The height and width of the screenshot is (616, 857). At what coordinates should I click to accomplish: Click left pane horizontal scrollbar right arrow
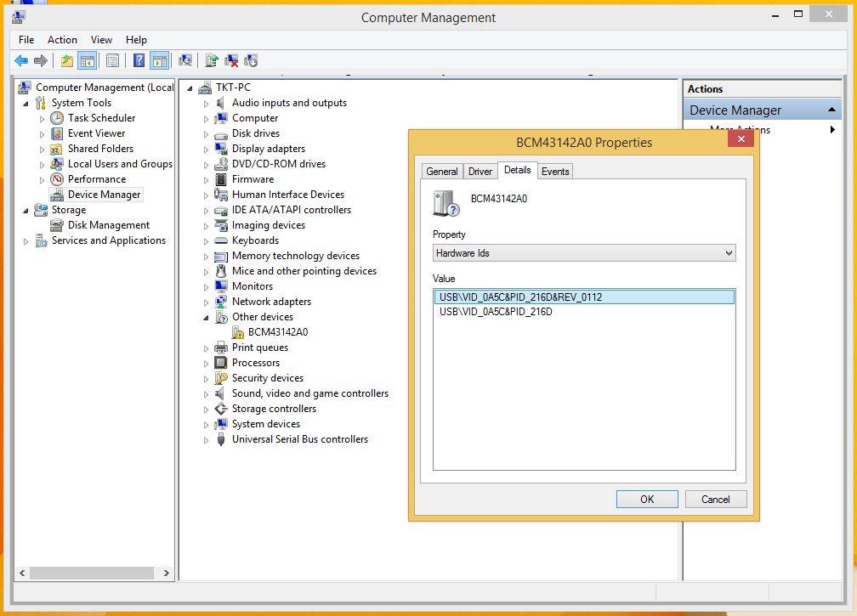(x=167, y=574)
